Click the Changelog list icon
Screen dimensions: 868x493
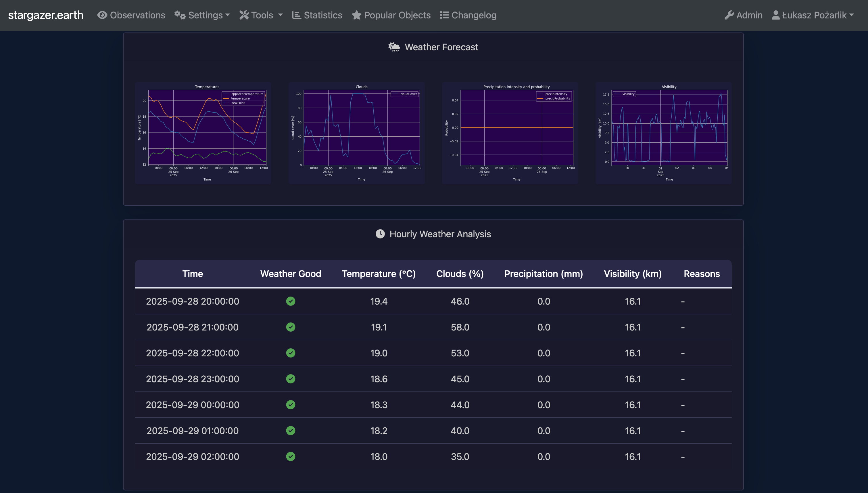tap(444, 15)
